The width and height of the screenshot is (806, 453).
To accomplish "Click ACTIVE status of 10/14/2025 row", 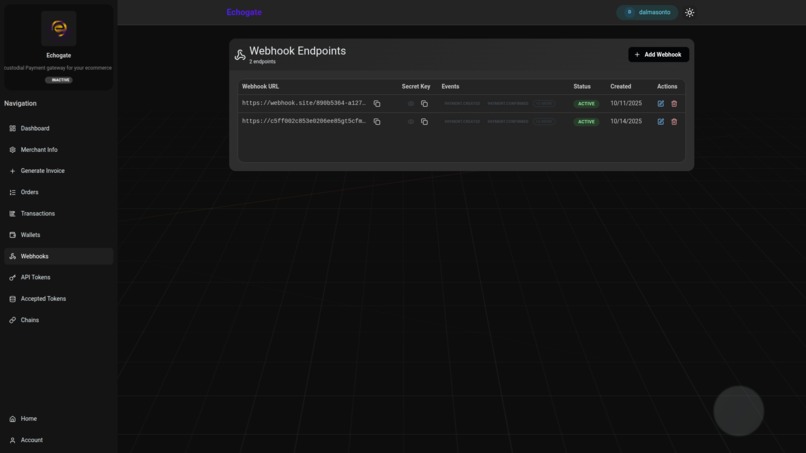I will coord(586,122).
